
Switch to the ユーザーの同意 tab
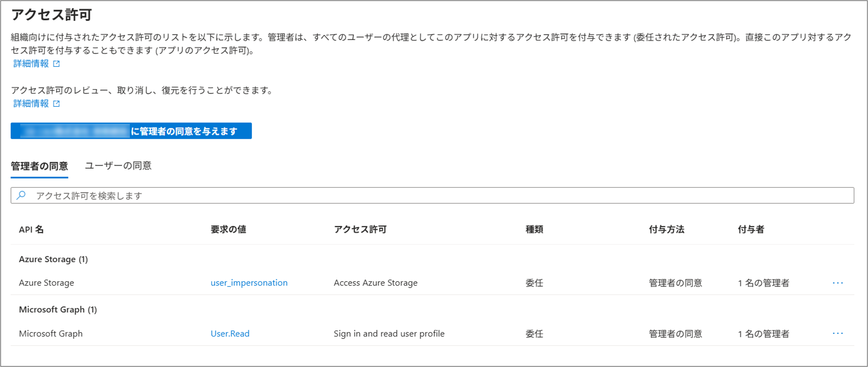118,166
